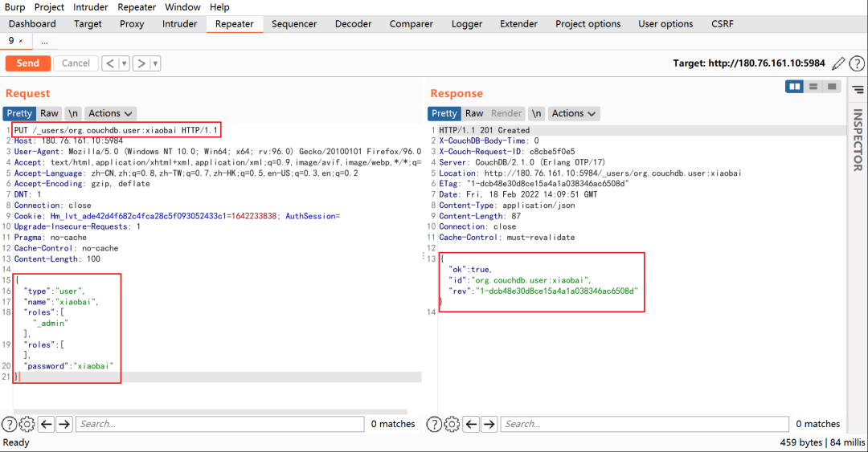Open the Request Actions dropdown

point(110,113)
